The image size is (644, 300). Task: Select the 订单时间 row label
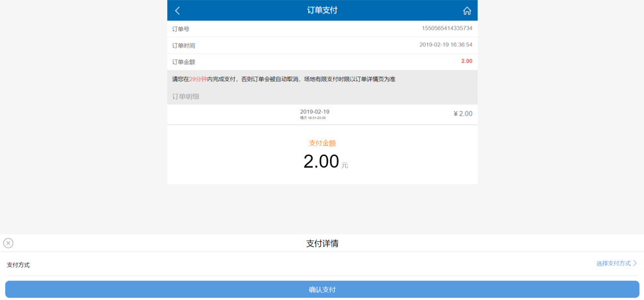pyautogui.click(x=183, y=46)
